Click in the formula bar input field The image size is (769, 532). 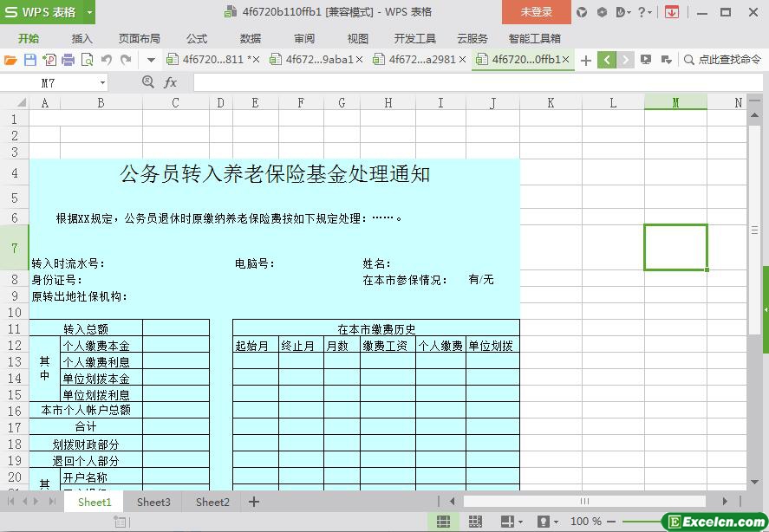[x=468, y=82]
